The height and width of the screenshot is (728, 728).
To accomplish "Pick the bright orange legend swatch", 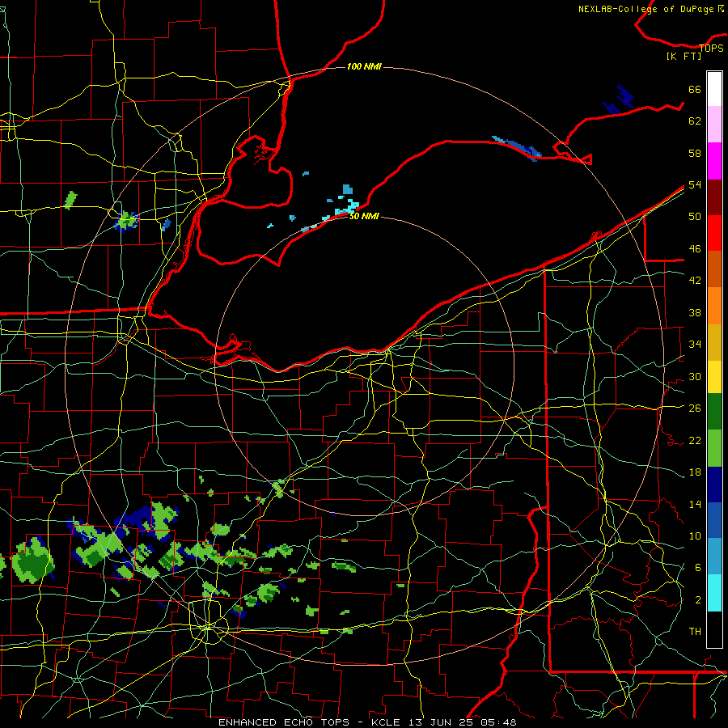I will [x=714, y=306].
